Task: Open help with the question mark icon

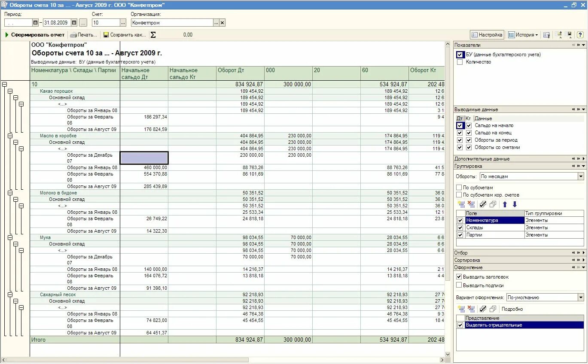Action: (580, 35)
